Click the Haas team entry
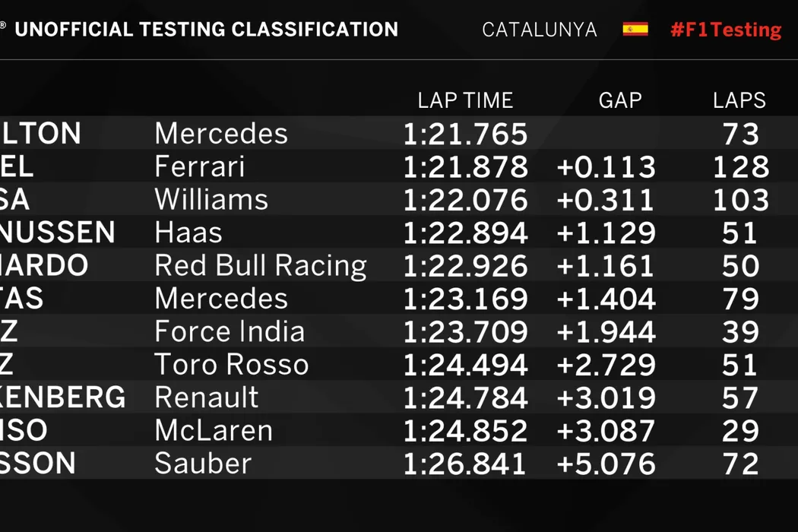Image resolution: width=798 pixels, height=532 pixels. pyautogui.click(x=188, y=233)
